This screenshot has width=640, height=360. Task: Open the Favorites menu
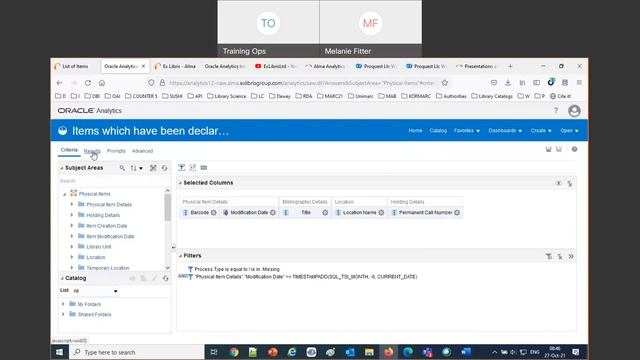pos(467,131)
